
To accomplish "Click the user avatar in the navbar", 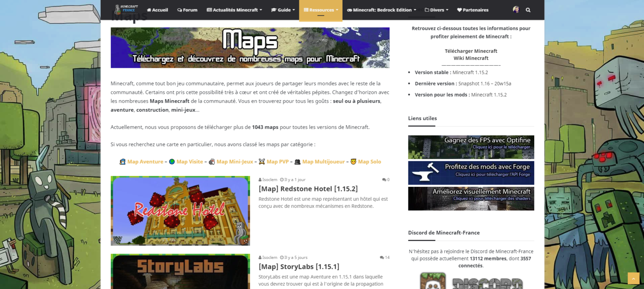I will point(516,10).
